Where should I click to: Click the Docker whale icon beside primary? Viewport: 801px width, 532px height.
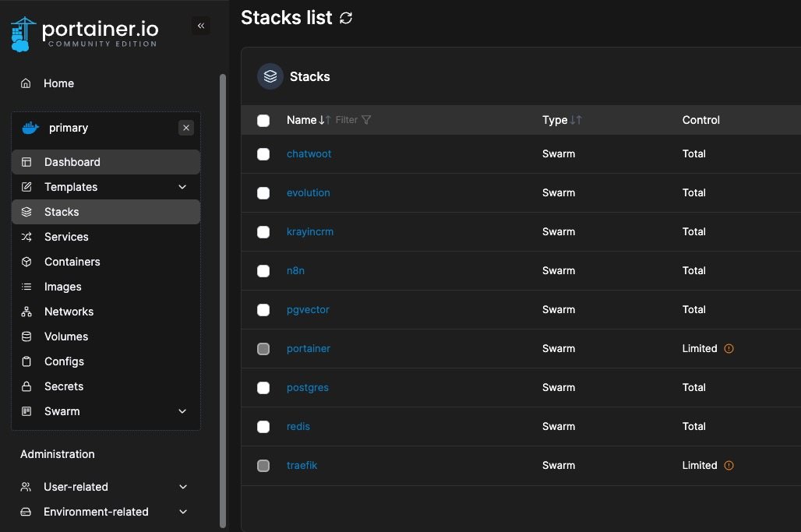click(30, 128)
